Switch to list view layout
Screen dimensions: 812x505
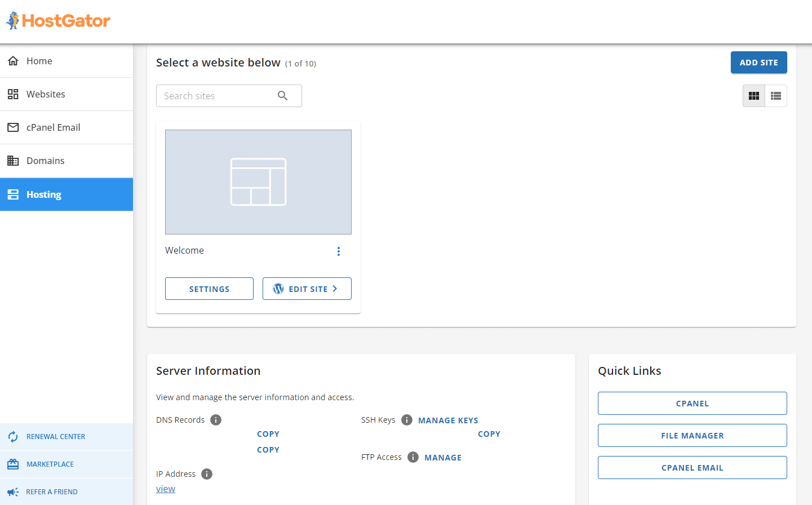point(776,96)
